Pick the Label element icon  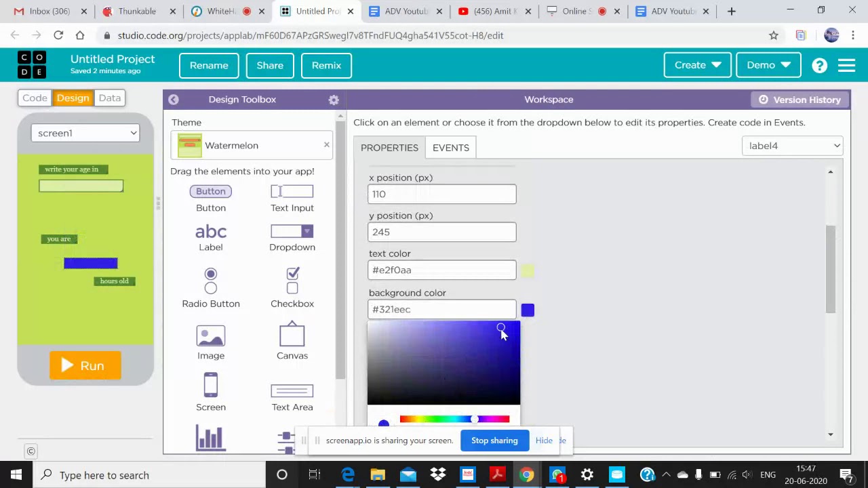[211, 232]
